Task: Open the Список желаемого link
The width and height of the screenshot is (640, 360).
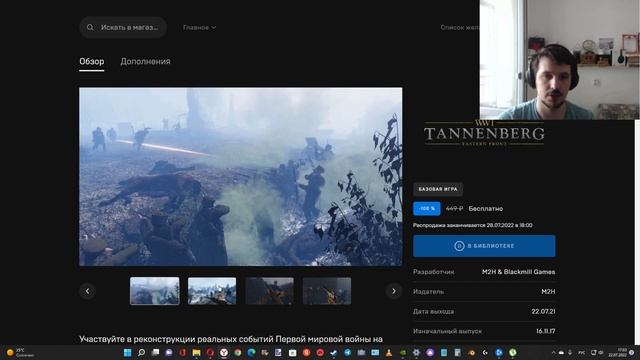Action: coord(460,27)
